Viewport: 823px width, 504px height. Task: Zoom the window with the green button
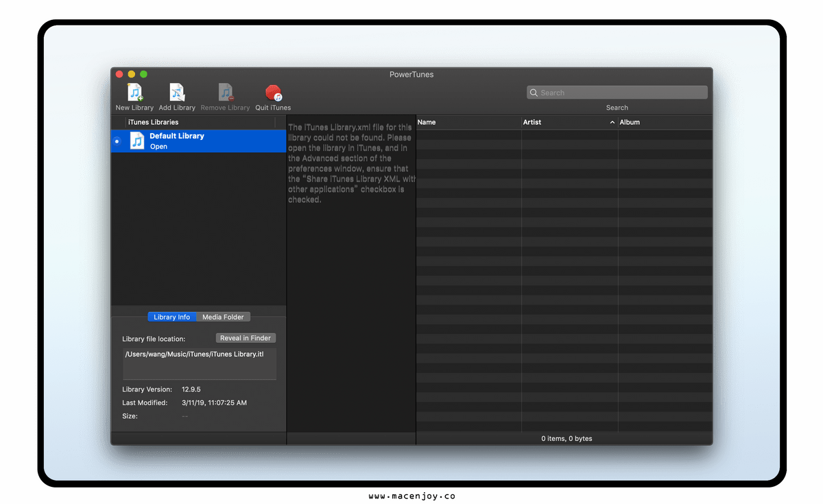pyautogui.click(x=144, y=74)
